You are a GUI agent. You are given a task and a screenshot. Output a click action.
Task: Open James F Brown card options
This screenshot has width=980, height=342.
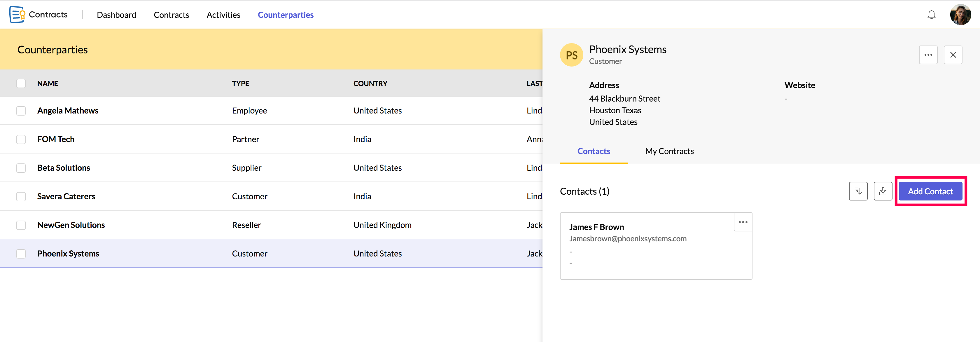coord(743,222)
